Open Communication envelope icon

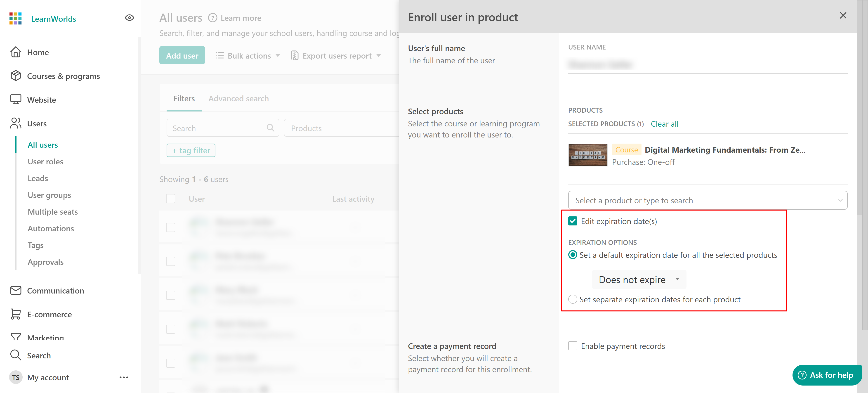point(16,290)
